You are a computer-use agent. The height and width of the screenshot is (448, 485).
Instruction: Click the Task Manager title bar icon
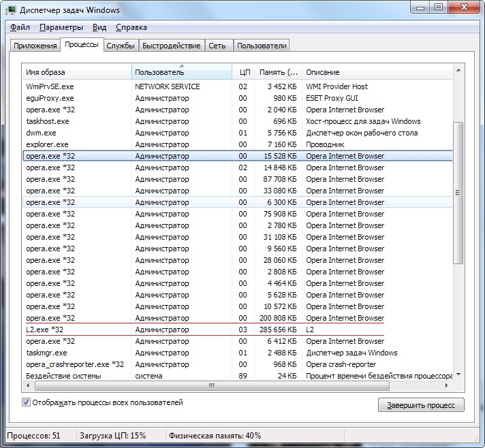click(x=11, y=10)
